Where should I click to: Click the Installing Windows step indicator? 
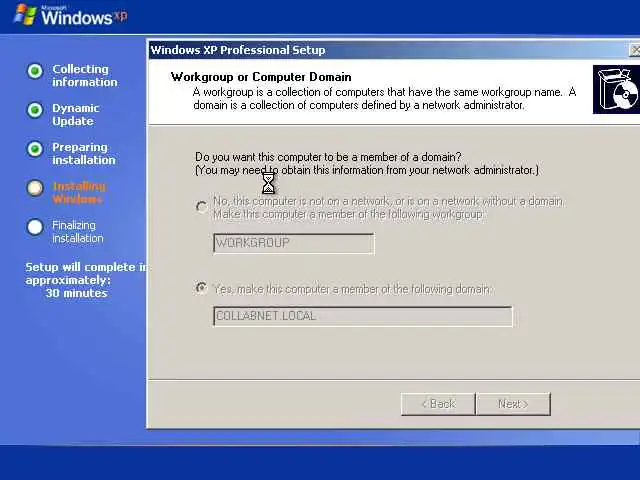click(x=35, y=188)
